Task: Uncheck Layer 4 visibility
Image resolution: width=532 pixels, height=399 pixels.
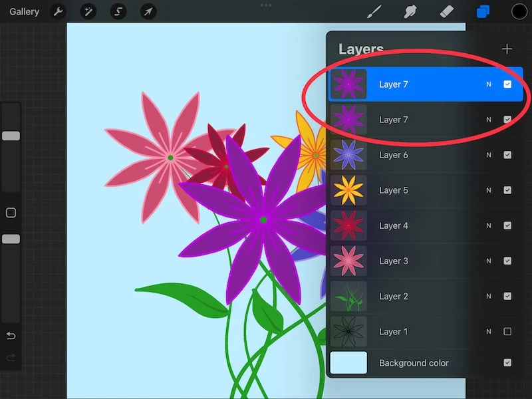Action: coord(507,225)
